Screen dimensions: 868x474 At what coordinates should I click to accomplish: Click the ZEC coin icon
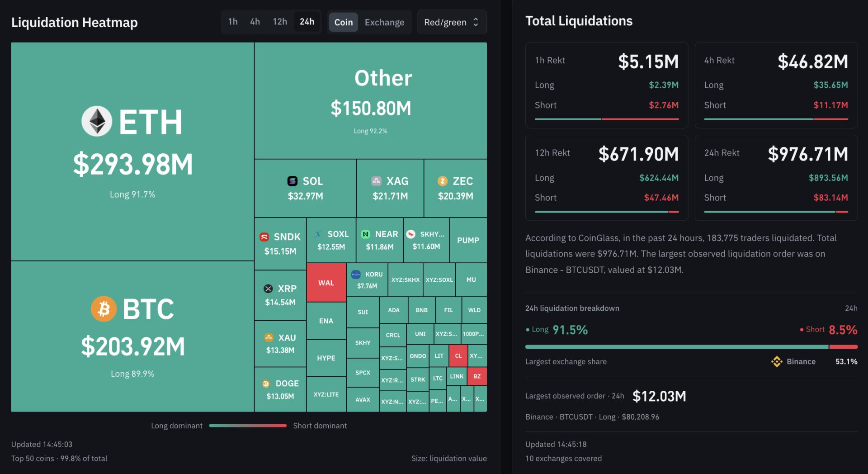(443, 181)
